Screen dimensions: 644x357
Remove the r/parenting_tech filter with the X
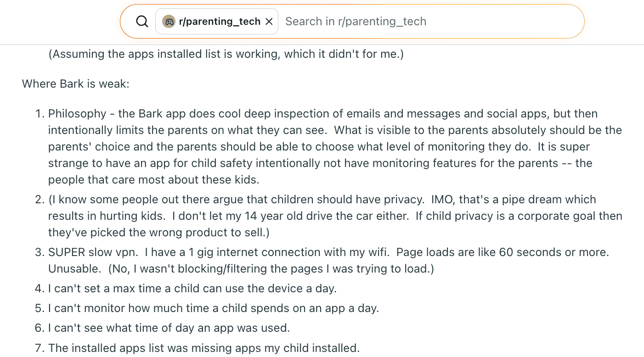click(269, 21)
